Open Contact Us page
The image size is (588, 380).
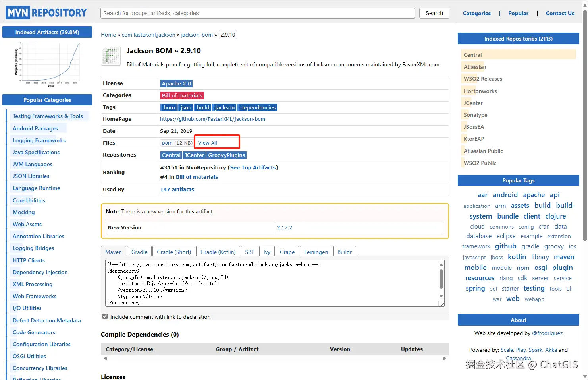pos(560,13)
